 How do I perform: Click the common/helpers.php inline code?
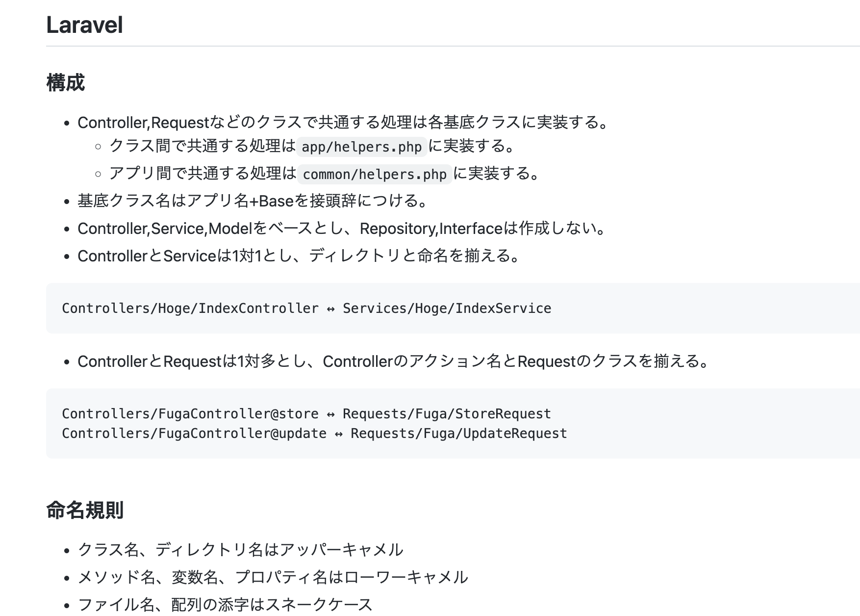[x=375, y=174]
